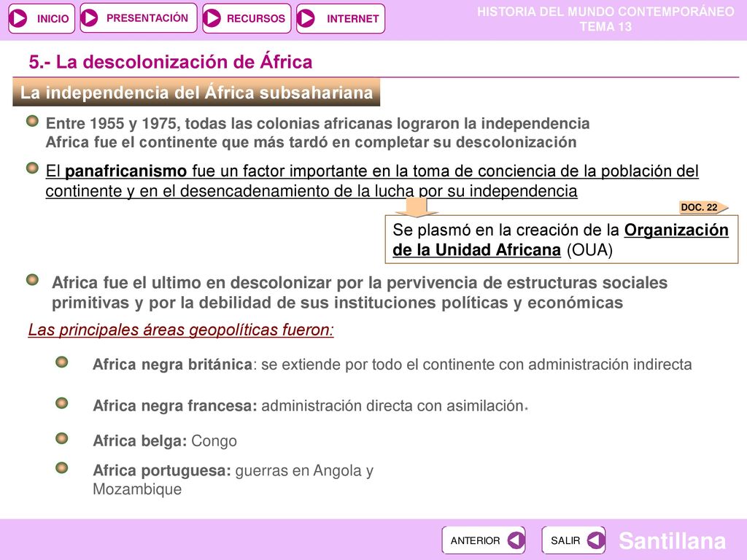The image size is (747, 560).
Task: Click Las principales áreas geopolíticas fueron heading
Action: coord(181,330)
